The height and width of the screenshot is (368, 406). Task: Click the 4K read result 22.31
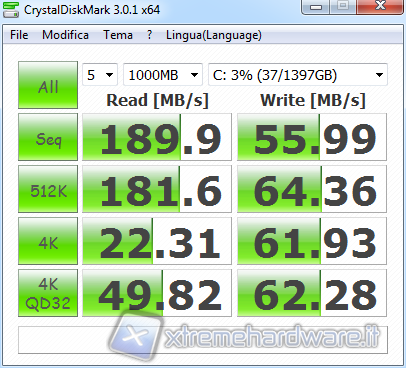157,241
